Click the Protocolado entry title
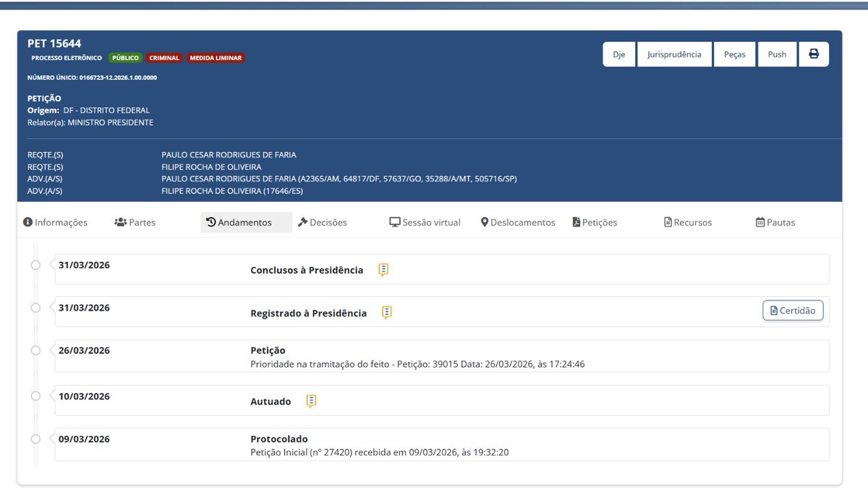 [x=278, y=439]
